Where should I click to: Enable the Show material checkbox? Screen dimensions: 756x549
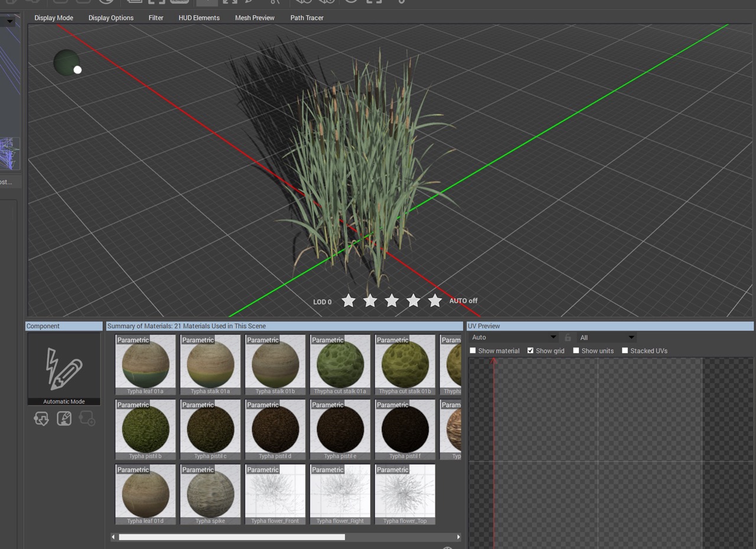pos(472,351)
